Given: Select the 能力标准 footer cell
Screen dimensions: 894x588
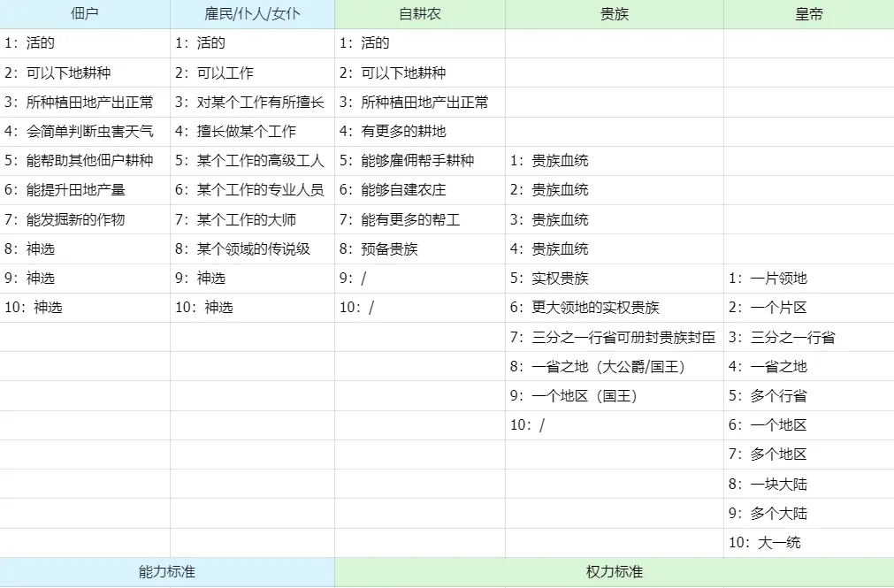Looking at the screenshot, I should click(x=167, y=572).
